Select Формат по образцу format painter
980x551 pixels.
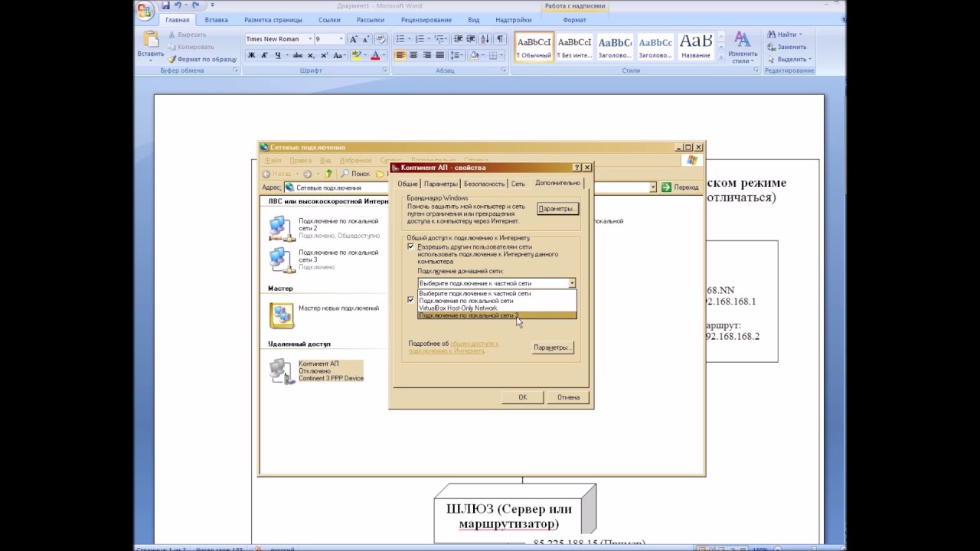[202, 59]
